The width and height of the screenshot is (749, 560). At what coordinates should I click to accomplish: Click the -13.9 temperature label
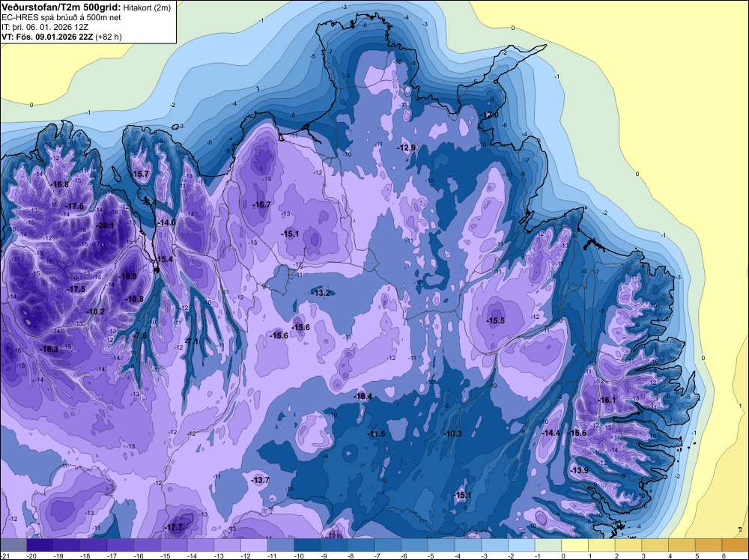(x=580, y=470)
